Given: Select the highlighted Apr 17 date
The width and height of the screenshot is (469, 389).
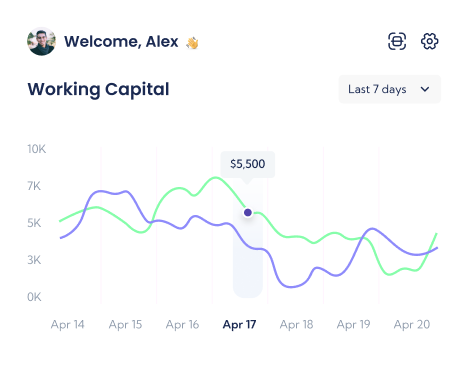Looking at the screenshot, I should (239, 324).
